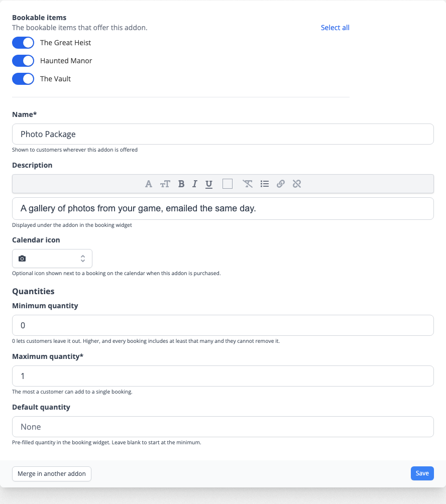Open the Calendar icon dropdown
The height and width of the screenshot is (504, 446).
(52, 259)
